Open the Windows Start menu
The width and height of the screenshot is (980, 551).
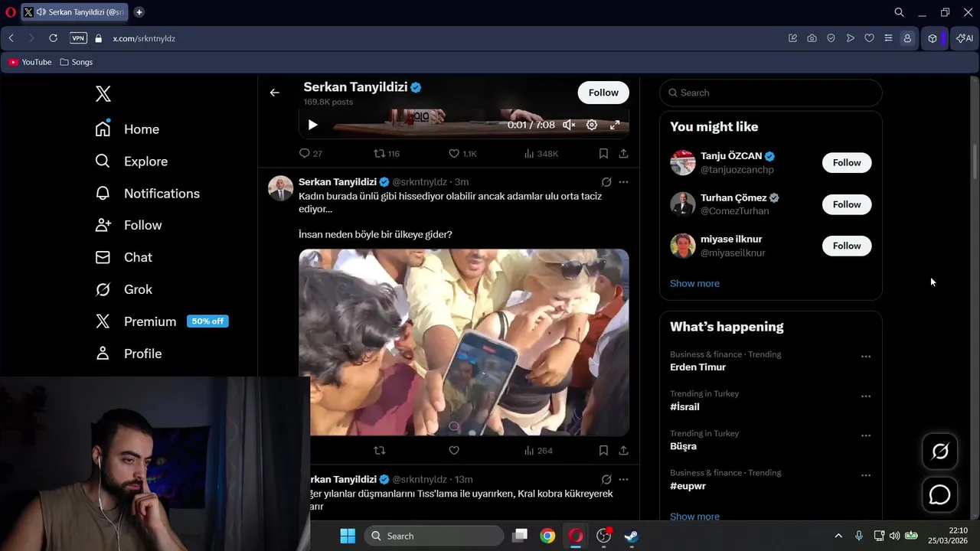[x=348, y=536]
